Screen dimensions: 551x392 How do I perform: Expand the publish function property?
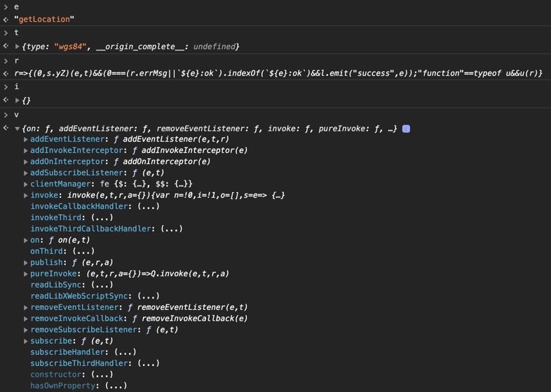[26, 262]
